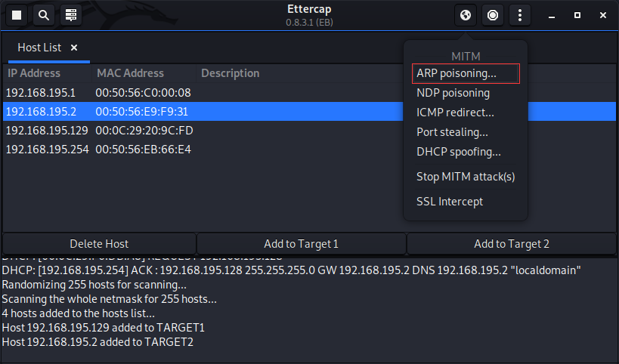619x364 pixels.
Task: Click Stop MITM attack(s)
Action: 466,177
